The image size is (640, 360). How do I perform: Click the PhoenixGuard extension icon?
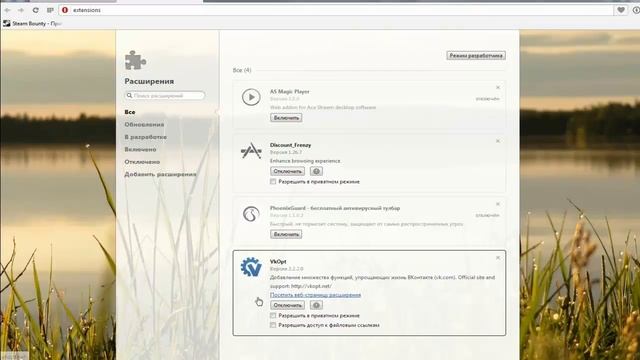[251, 214]
